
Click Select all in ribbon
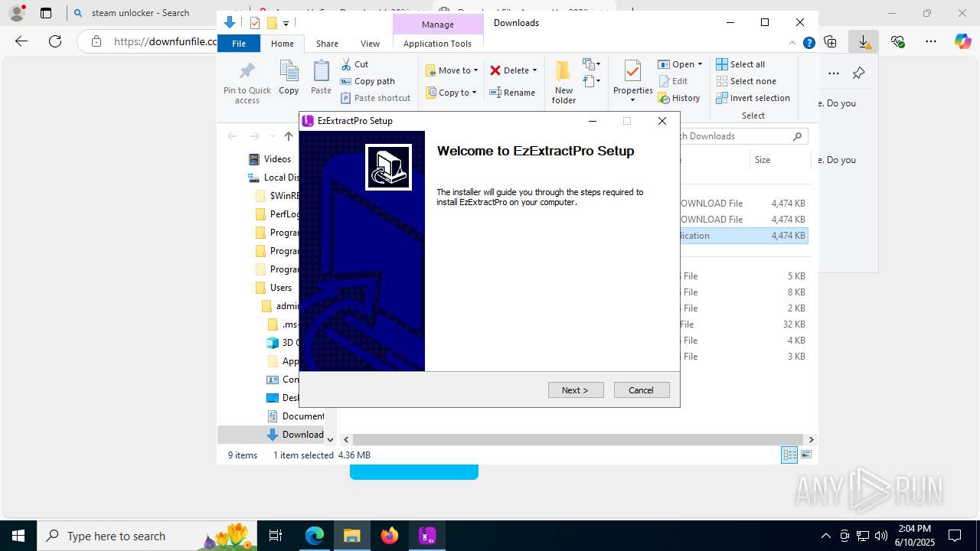(x=740, y=64)
